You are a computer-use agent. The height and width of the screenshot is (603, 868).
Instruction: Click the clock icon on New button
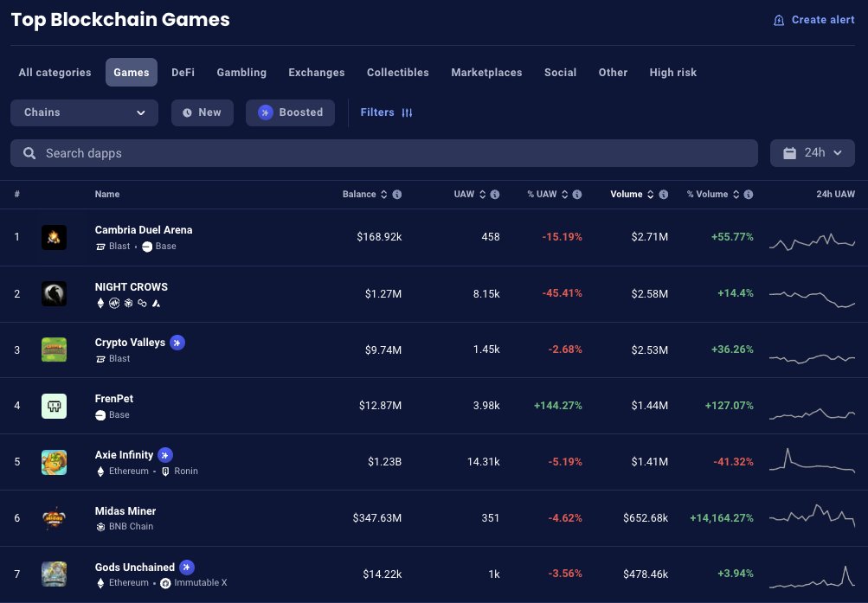pyautogui.click(x=187, y=112)
